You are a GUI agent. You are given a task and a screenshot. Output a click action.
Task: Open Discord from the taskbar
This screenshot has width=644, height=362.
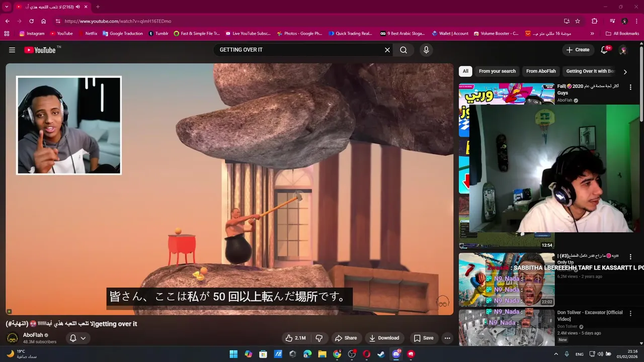point(396,354)
